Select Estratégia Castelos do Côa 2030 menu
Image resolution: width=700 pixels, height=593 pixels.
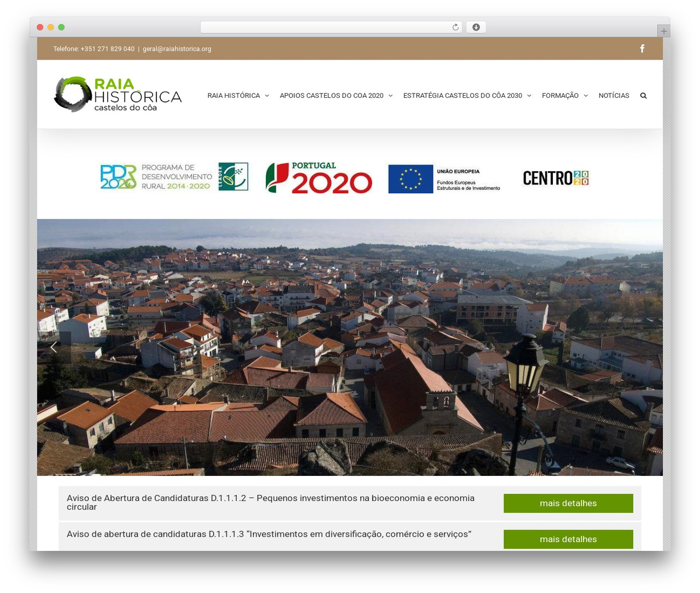click(x=463, y=96)
